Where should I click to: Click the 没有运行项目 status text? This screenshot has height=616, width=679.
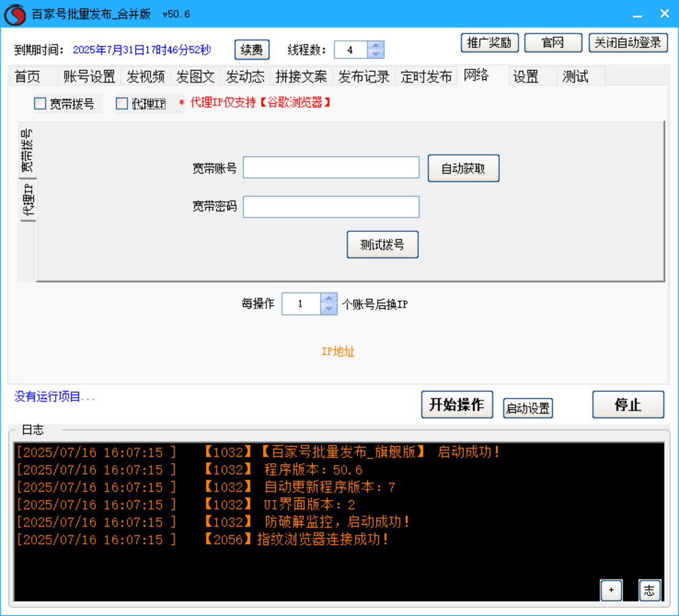pyautogui.click(x=55, y=396)
